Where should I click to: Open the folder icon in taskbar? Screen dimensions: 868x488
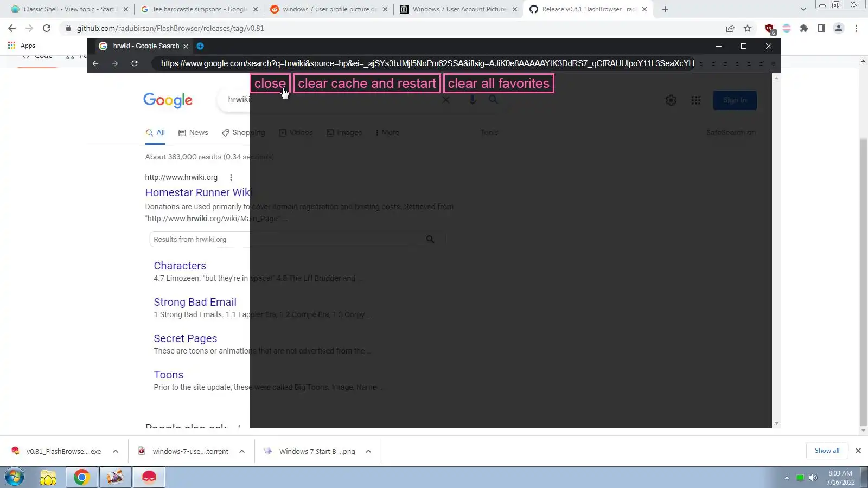(48, 478)
